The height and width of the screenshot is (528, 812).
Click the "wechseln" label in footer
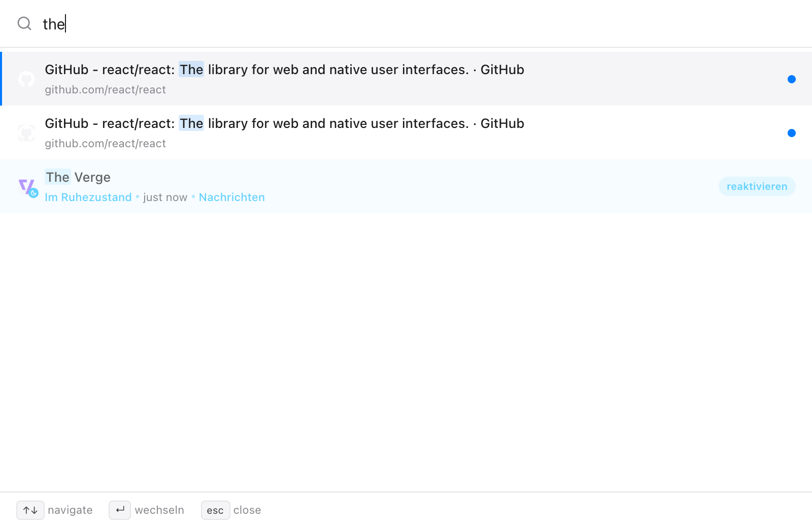point(159,510)
